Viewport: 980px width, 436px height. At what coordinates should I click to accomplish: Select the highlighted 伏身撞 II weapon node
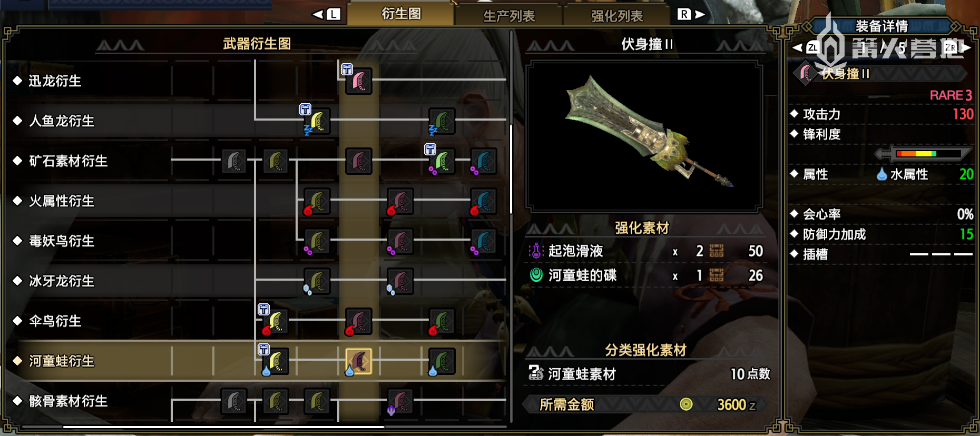(x=358, y=361)
